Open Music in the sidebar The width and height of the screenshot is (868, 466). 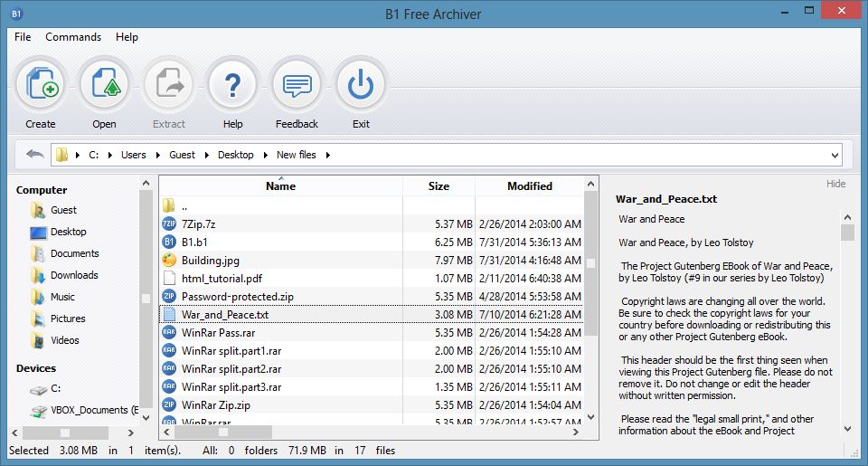point(62,297)
